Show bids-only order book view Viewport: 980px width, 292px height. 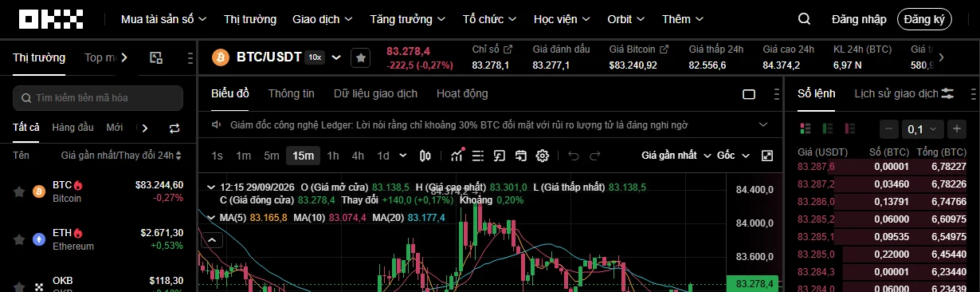tap(828, 128)
